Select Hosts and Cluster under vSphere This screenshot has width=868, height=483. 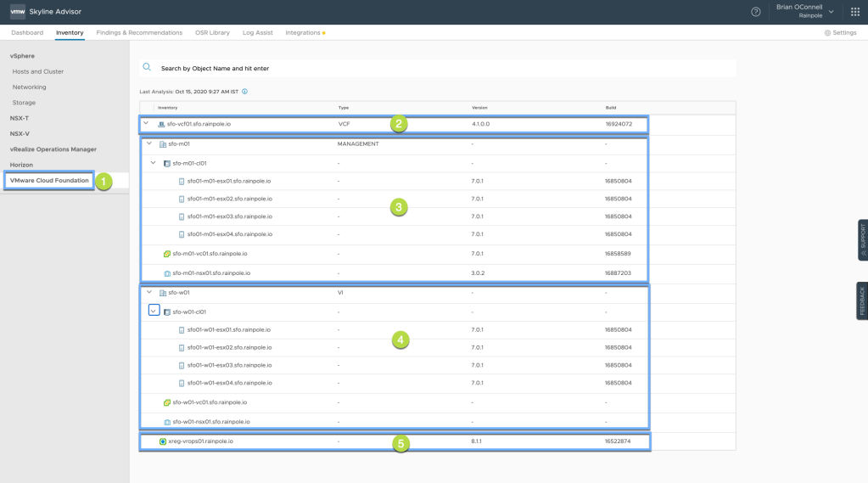pos(38,71)
